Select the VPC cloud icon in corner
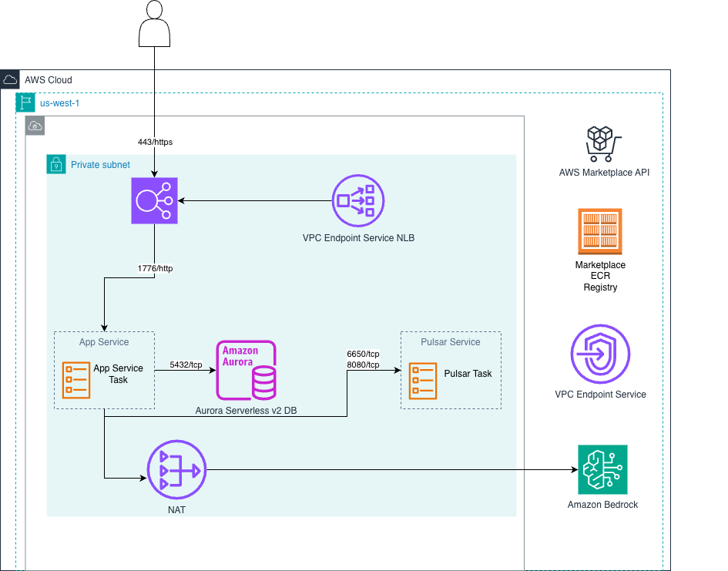The width and height of the screenshot is (728, 571). (35, 126)
